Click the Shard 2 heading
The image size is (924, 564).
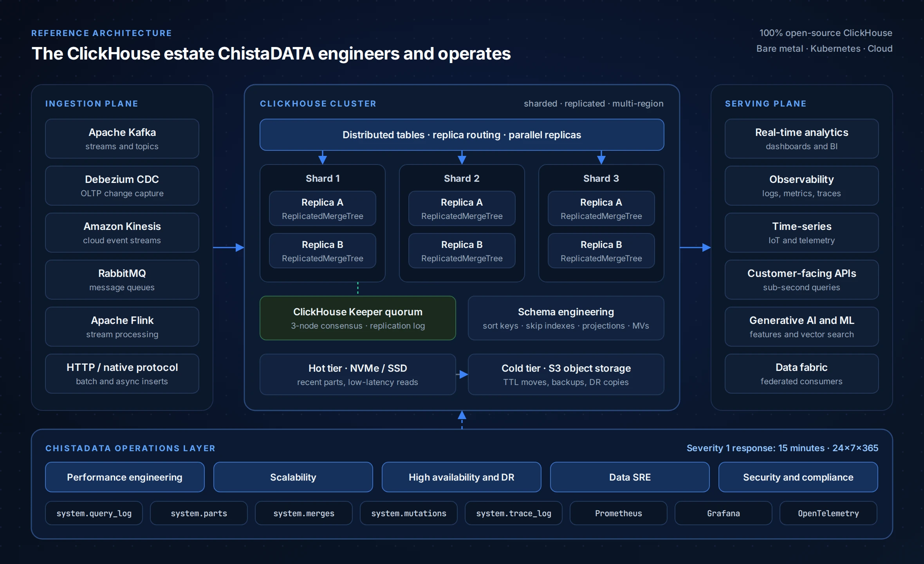(x=462, y=179)
